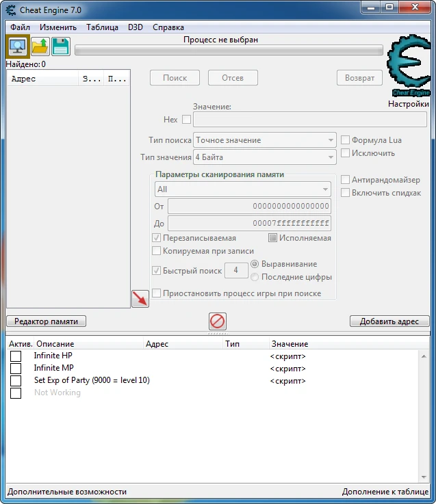Toggle the Hex checkbox
This screenshot has height=504, width=436.
[x=186, y=120]
